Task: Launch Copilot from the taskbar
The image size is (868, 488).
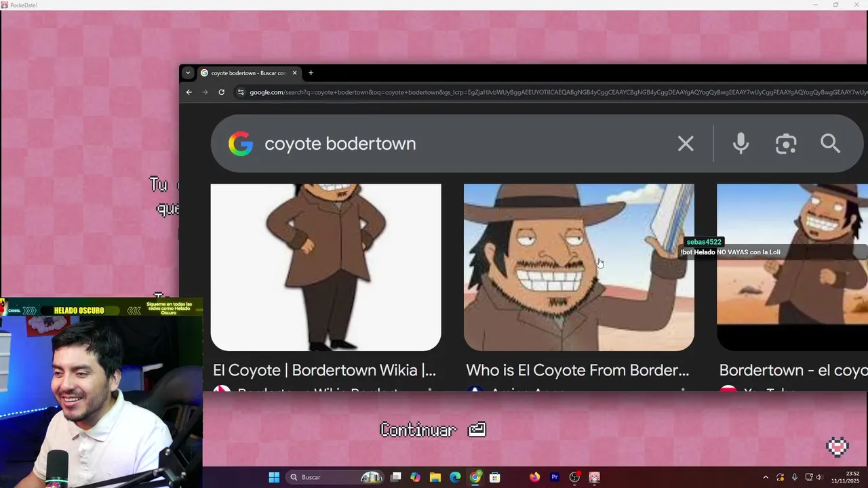Action: click(x=415, y=477)
